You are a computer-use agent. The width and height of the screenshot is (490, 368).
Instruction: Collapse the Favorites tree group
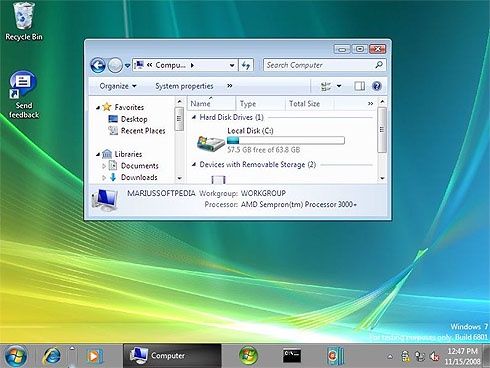[98, 107]
